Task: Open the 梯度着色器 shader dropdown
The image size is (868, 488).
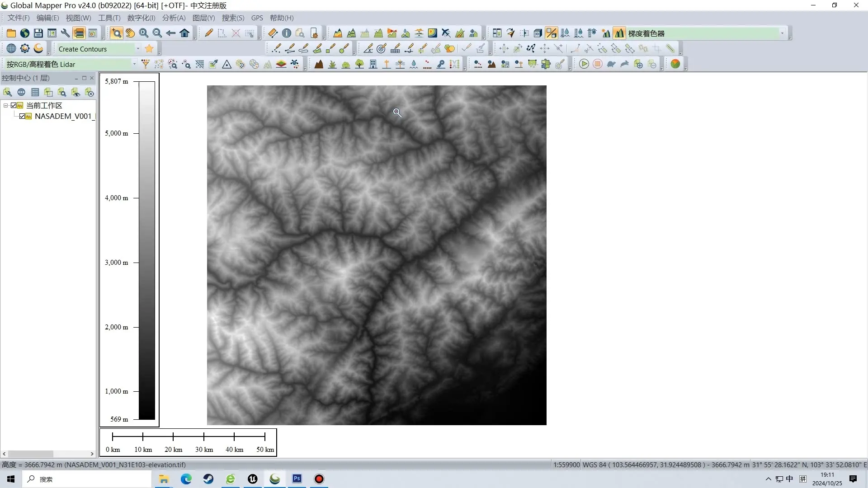Action: pyautogui.click(x=782, y=33)
